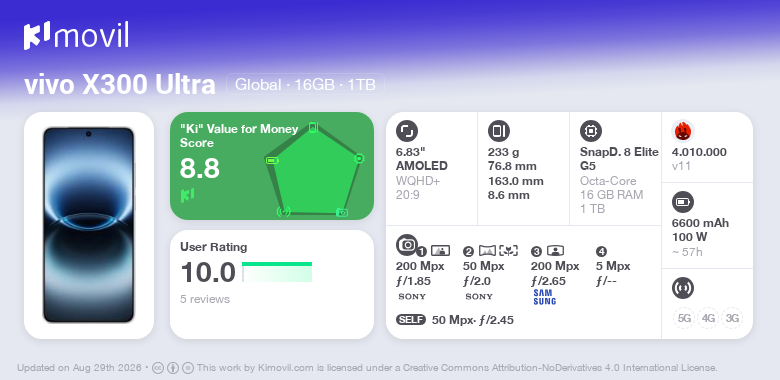Image resolution: width=780 pixels, height=380 pixels.
Task: Click the Ki value score pentagon chart
Action: [x=313, y=170]
